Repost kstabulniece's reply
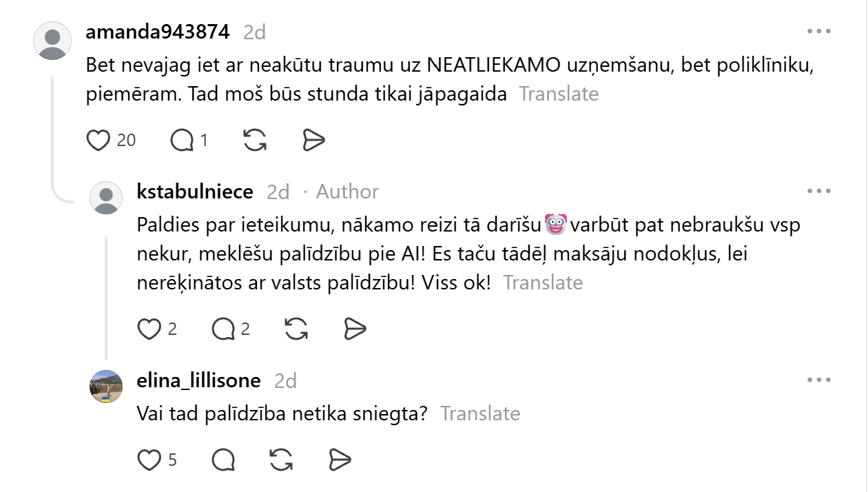The image size is (868, 492). [296, 329]
